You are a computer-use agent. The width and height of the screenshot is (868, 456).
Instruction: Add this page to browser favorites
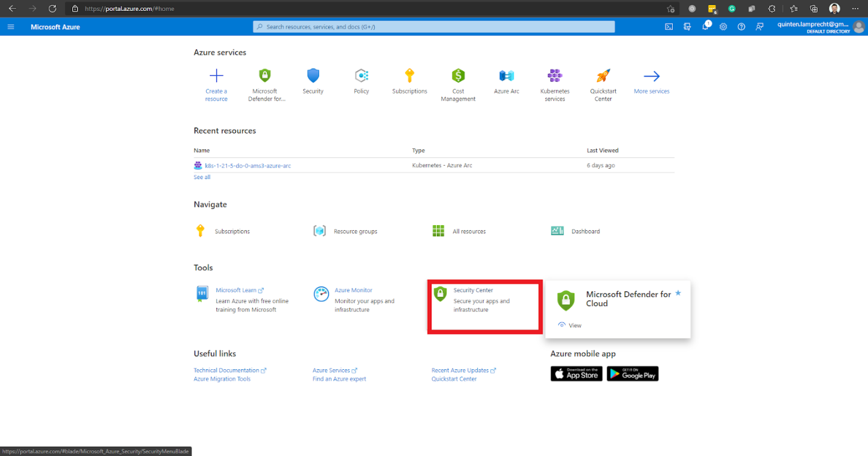pos(670,9)
